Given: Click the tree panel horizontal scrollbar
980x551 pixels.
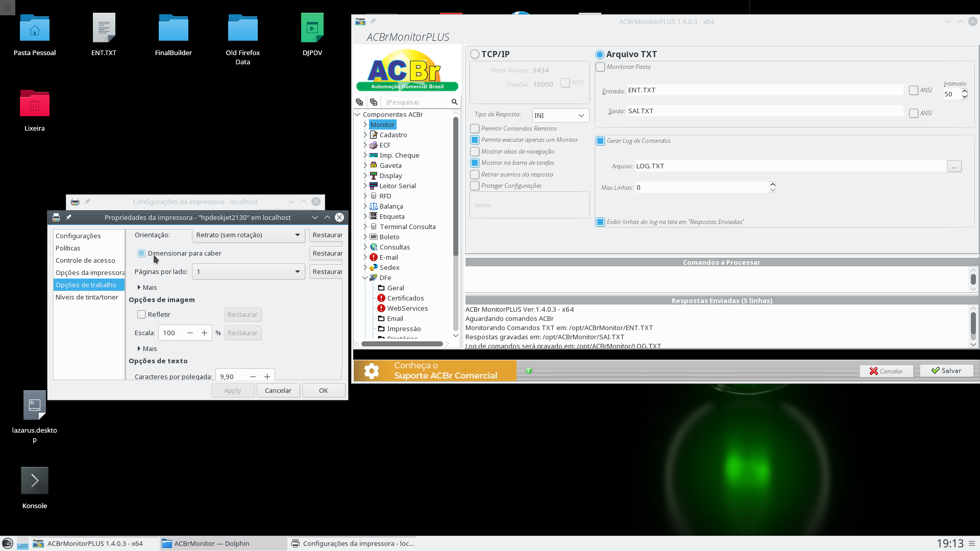Looking at the screenshot, I should coord(402,344).
